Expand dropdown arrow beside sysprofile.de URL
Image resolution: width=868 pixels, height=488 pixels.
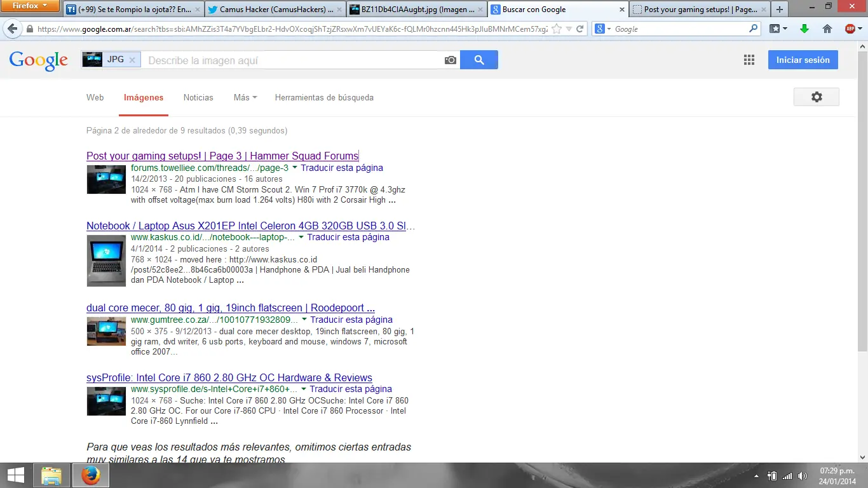coord(304,389)
